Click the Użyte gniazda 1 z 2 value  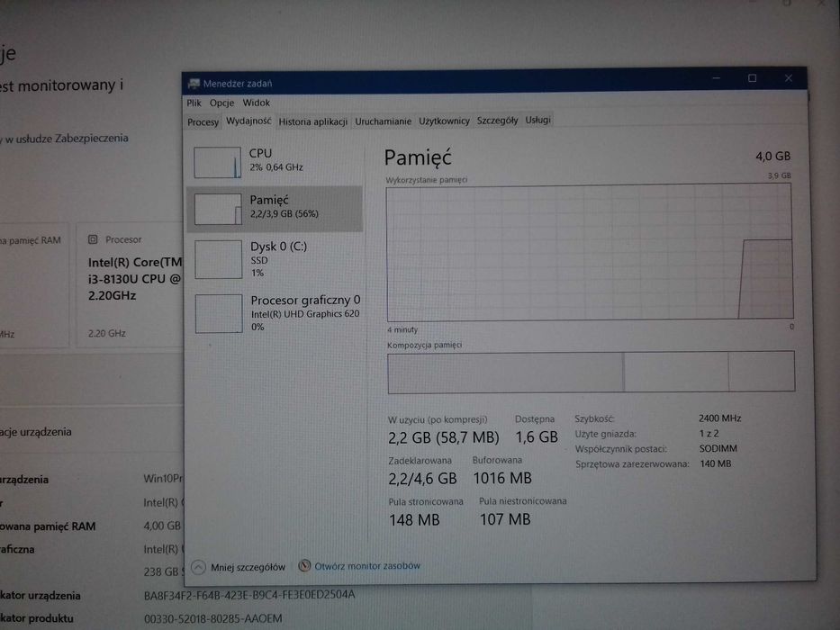[709, 434]
